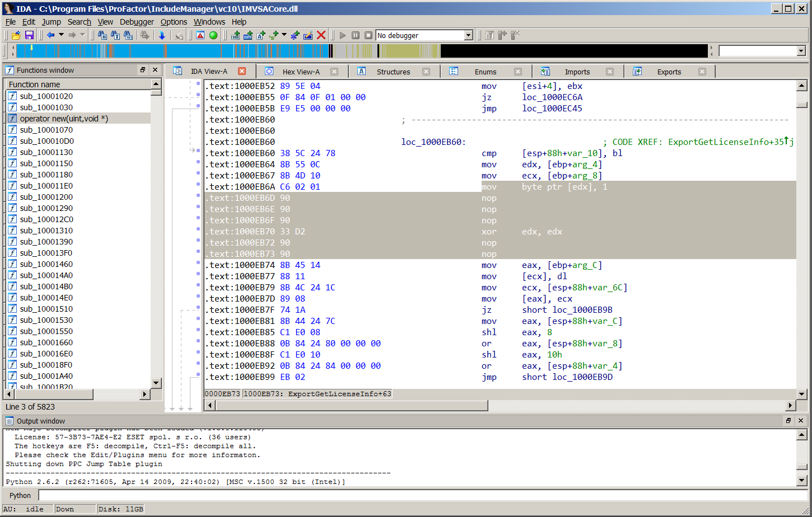Image resolution: width=812 pixels, height=517 pixels.
Task: Click the Python command input field
Action: pos(420,495)
